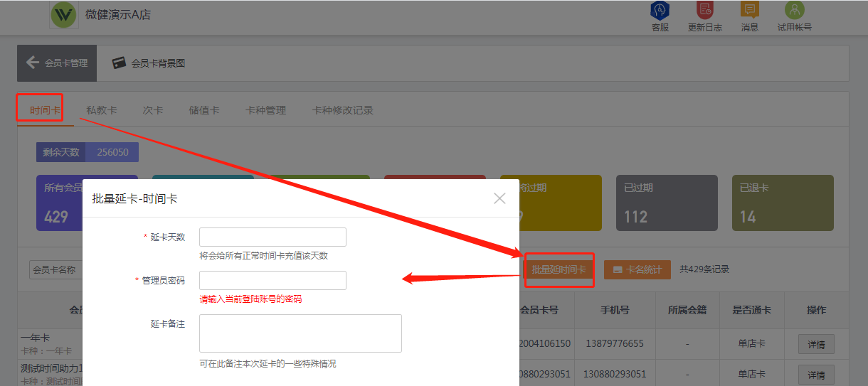868x386 pixels.
Task: Focus the 管理员密码 password field
Action: [x=272, y=281]
